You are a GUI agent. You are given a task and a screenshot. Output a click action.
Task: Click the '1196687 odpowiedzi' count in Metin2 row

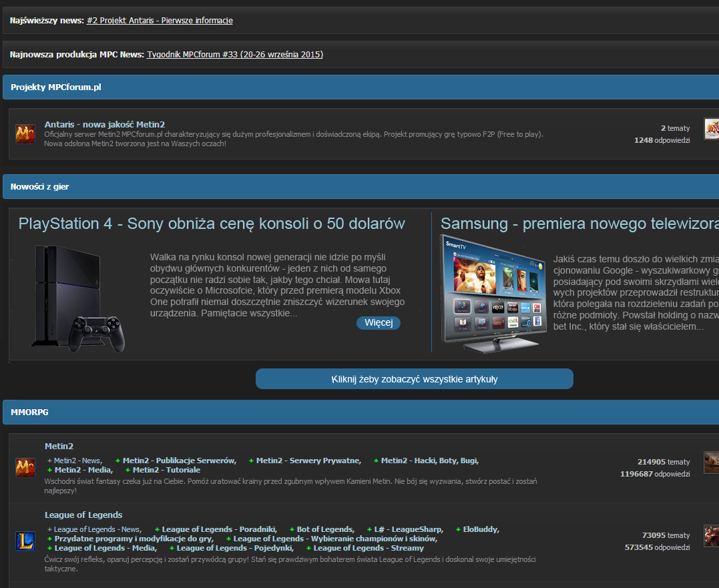click(x=655, y=474)
